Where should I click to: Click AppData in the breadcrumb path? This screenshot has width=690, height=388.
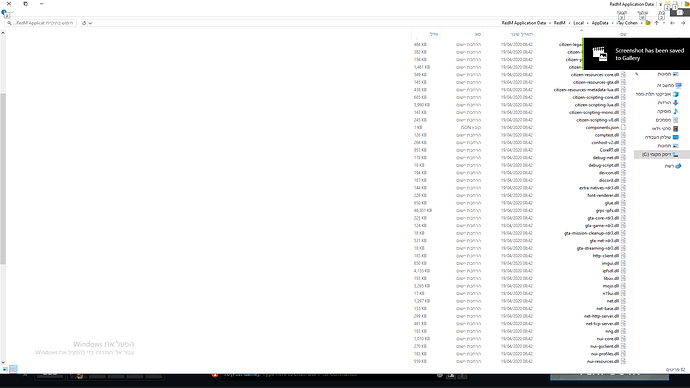tap(600, 23)
